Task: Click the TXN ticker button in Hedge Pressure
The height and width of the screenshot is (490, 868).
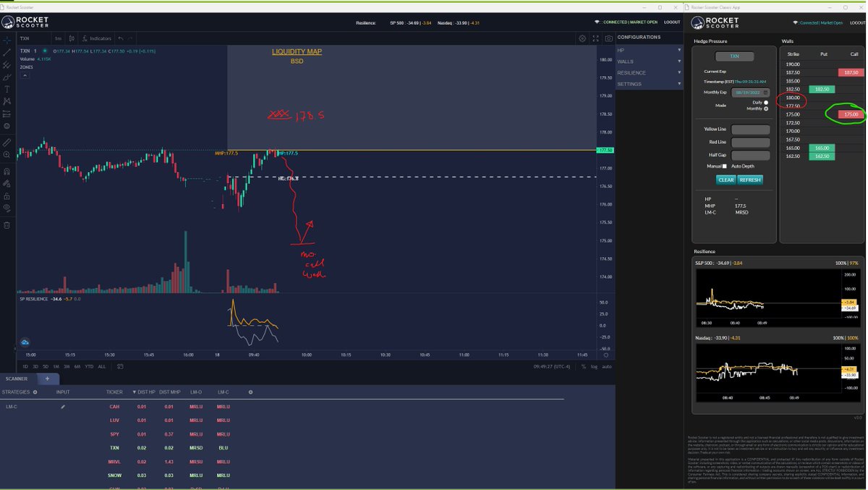Action: [734, 56]
